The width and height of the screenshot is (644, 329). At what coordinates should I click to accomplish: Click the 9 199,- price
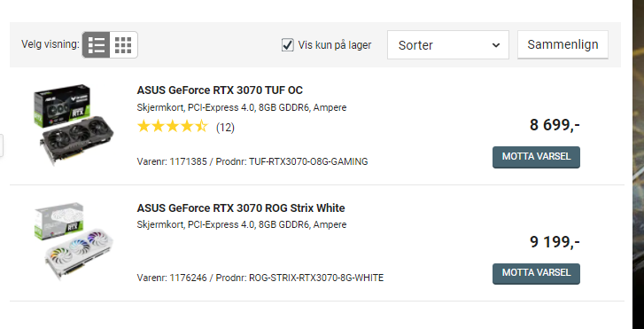pyautogui.click(x=555, y=242)
